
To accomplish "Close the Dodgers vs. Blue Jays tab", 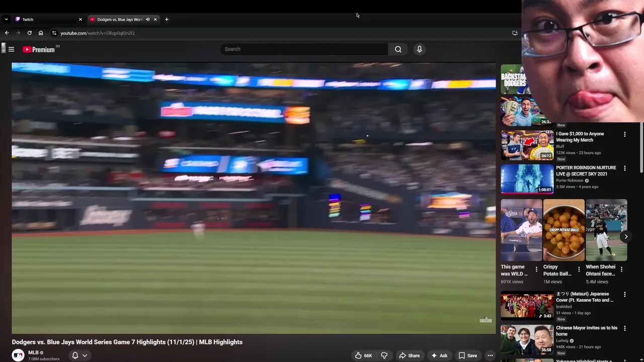I will click(x=155, y=20).
